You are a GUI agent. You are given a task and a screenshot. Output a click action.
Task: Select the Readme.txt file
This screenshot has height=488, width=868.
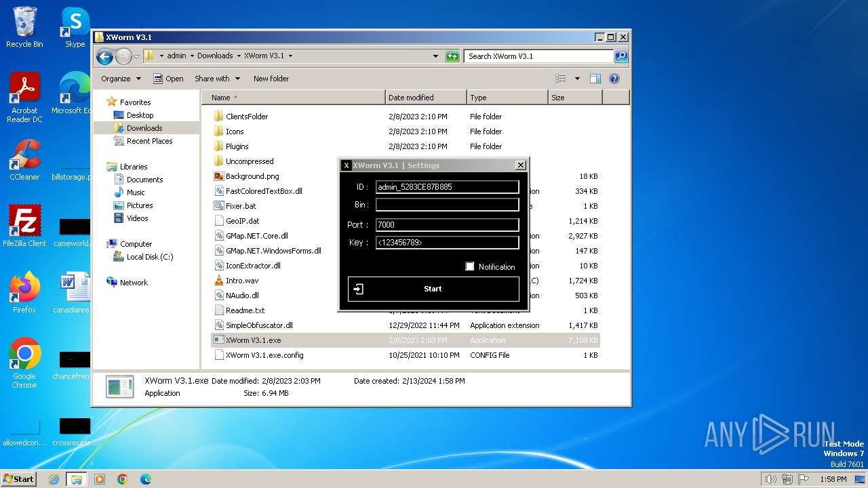click(245, 310)
